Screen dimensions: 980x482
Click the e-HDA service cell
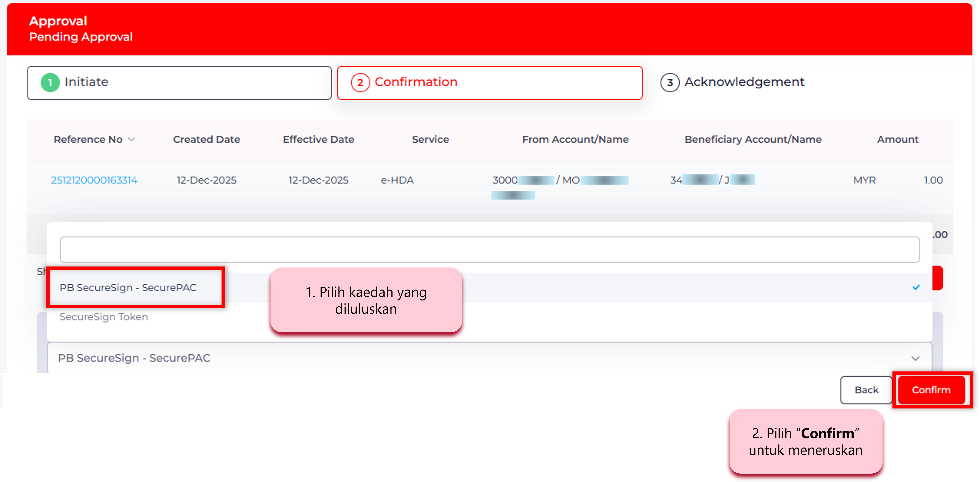tap(397, 180)
